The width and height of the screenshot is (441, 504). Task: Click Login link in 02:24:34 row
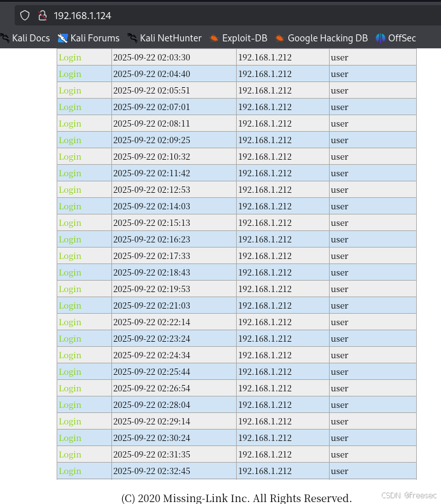[x=70, y=356]
